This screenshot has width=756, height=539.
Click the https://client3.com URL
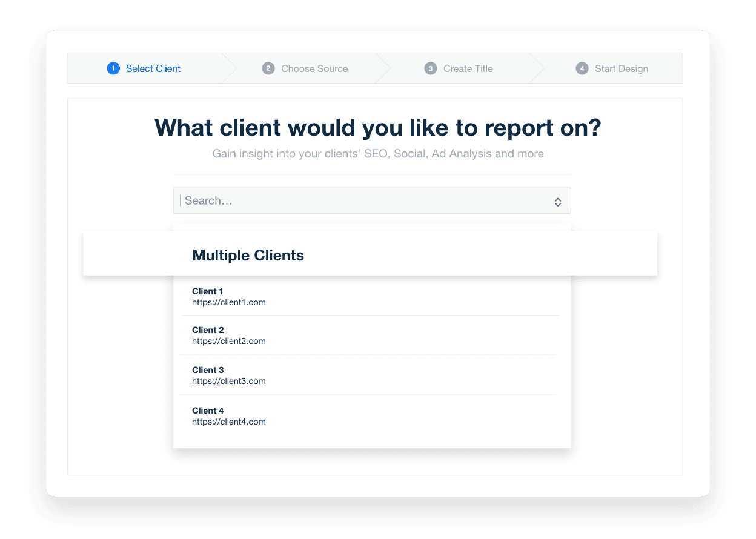[x=229, y=381]
